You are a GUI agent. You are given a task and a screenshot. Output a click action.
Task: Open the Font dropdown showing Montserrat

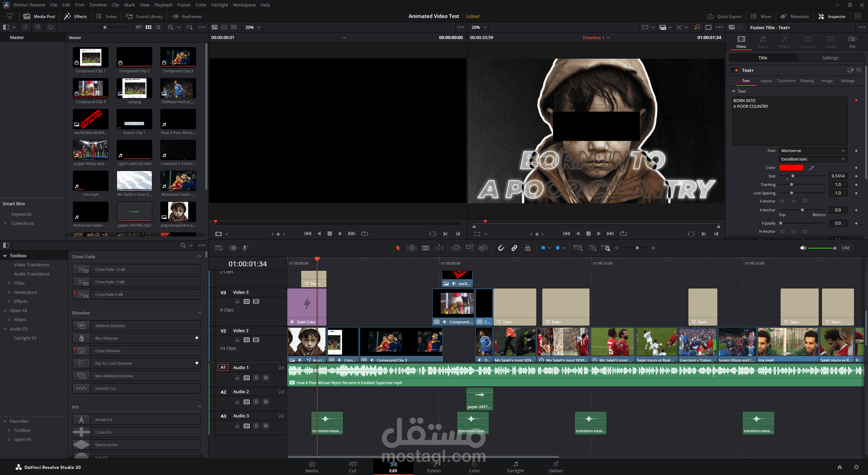coord(813,151)
